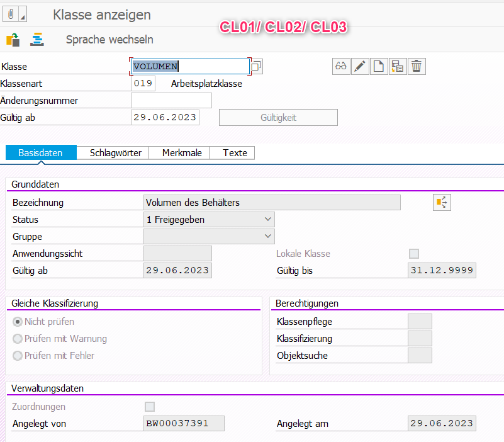The width and height of the screenshot is (504, 442).
Task: Click the Sprache wechseln button
Action: point(109,40)
